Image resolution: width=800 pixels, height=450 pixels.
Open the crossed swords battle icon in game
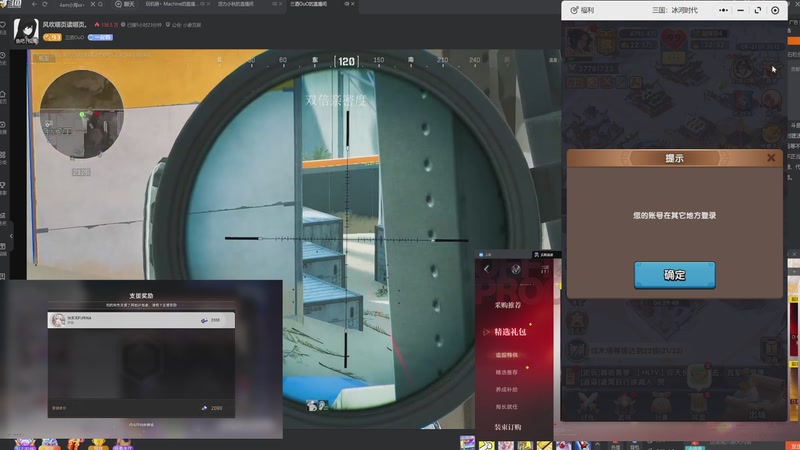pyautogui.click(x=588, y=404)
